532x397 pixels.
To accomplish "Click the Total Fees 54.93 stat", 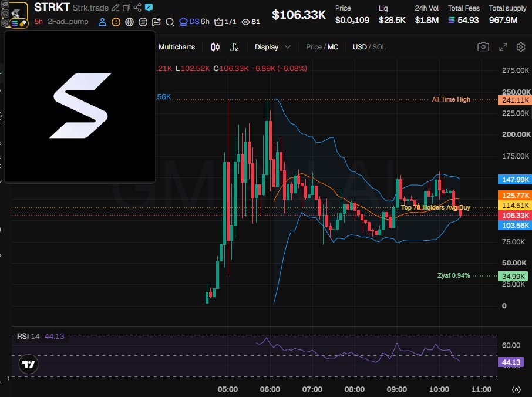I will click(x=463, y=15).
